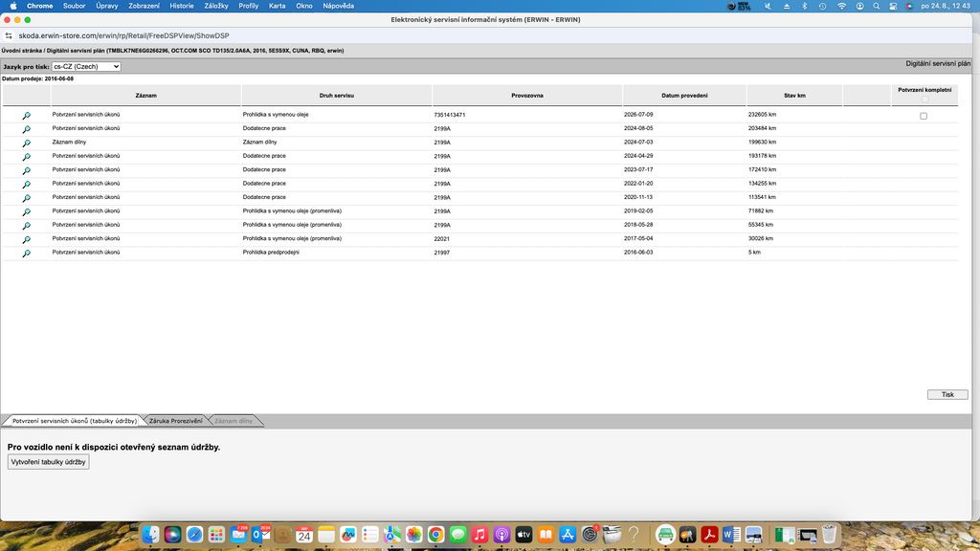Open the Záložky menu in menu bar

tap(216, 6)
